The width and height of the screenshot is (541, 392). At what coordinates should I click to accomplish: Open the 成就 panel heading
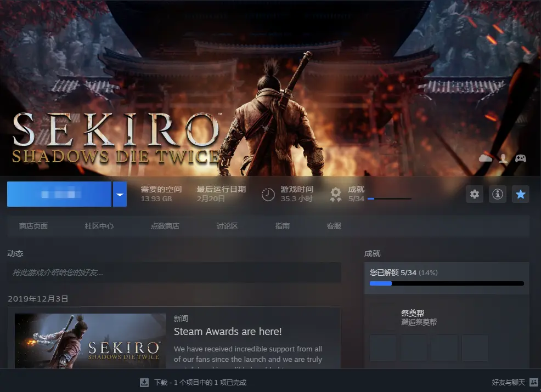[373, 253]
